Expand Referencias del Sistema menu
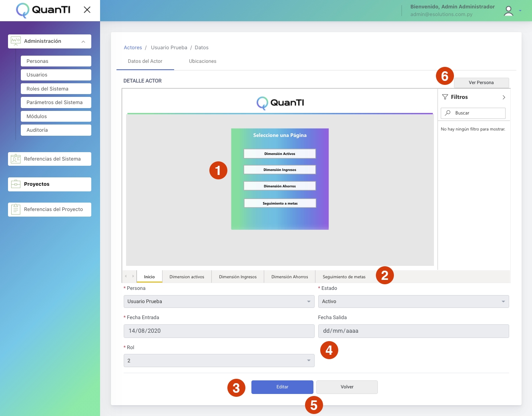The image size is (532, 416). tap(50, 159)
